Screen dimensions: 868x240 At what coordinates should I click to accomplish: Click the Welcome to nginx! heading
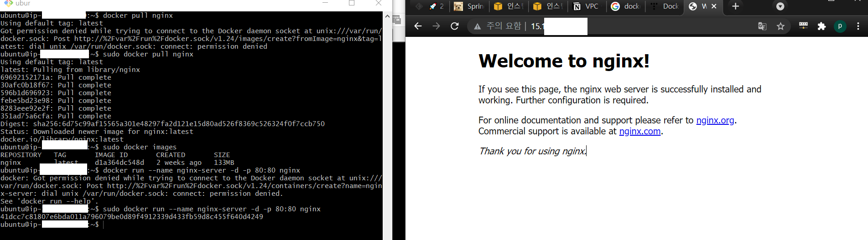click(564, 61)
